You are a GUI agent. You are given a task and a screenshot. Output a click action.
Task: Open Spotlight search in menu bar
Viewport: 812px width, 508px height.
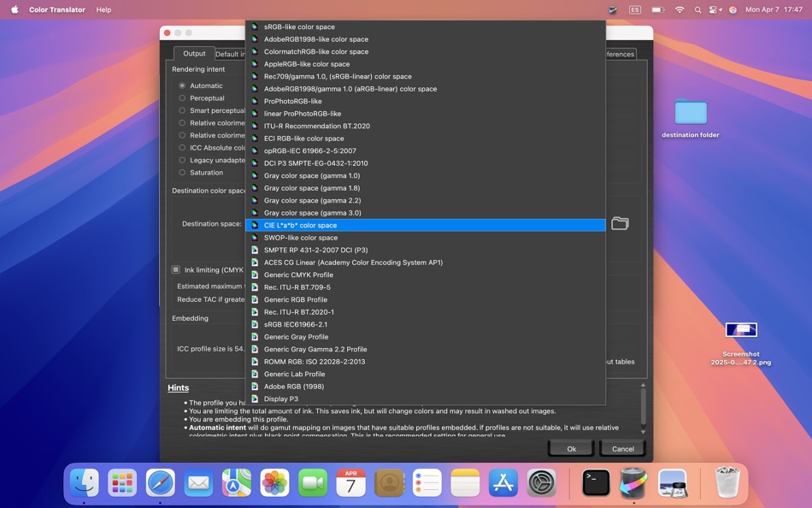(x=697, y=9)
